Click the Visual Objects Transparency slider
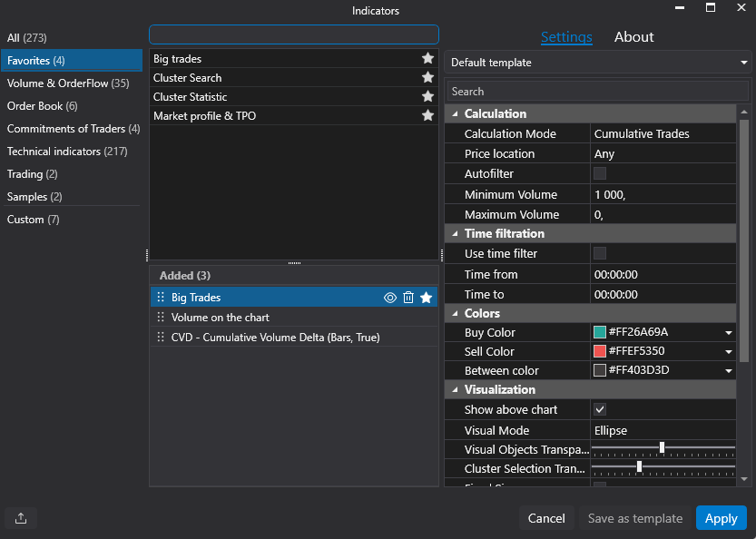Screen dimensions: 756x539 coord(663,449)
